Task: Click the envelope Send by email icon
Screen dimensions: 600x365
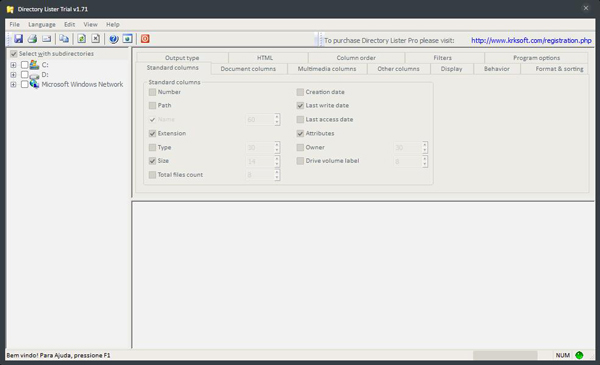Action: (47, 39)
